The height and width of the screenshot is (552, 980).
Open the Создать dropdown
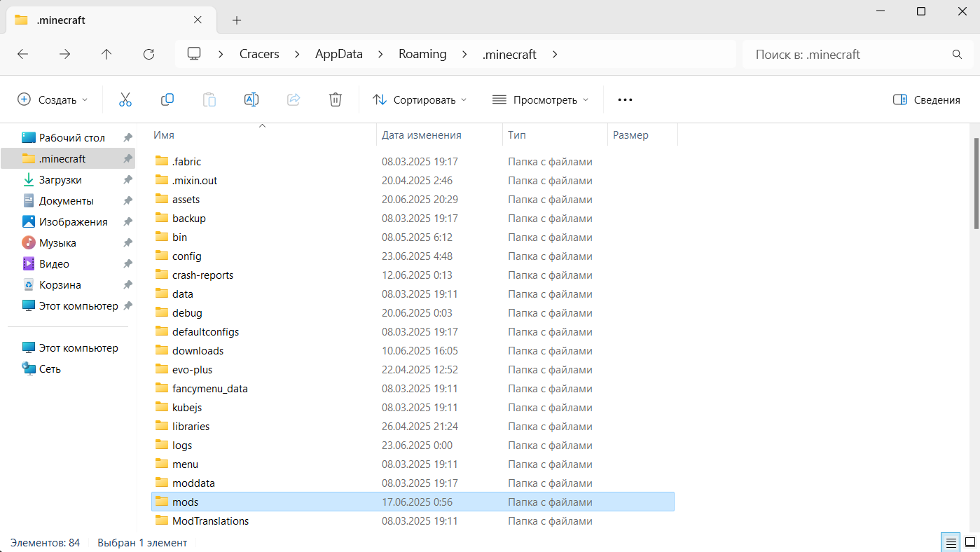click(x=53, y=99)
